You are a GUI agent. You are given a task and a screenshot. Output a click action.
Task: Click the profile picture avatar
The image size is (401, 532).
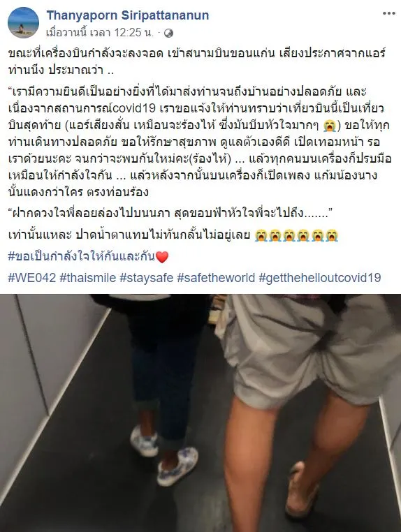coord(24,23)
